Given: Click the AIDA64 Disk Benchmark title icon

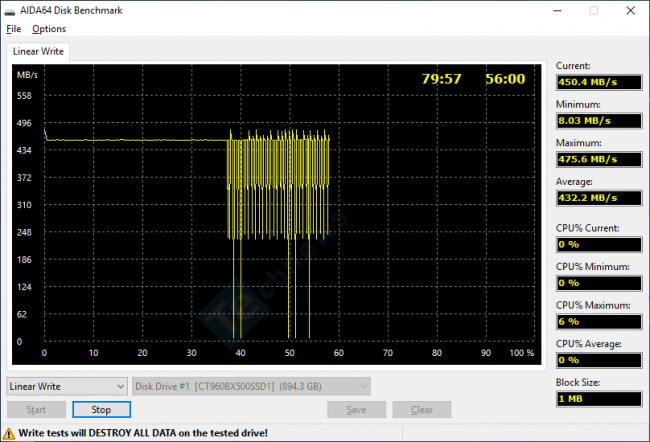Looking at the screenshot, I should 10,11.
